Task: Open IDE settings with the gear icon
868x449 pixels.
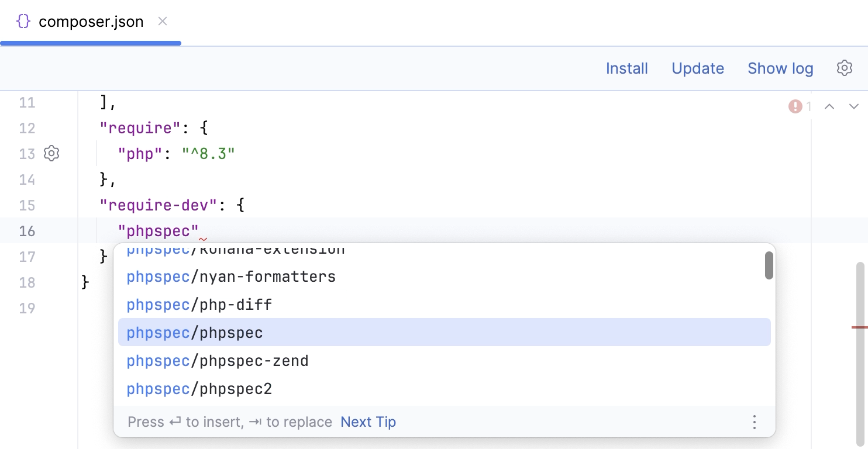Action: pos(844,68)
